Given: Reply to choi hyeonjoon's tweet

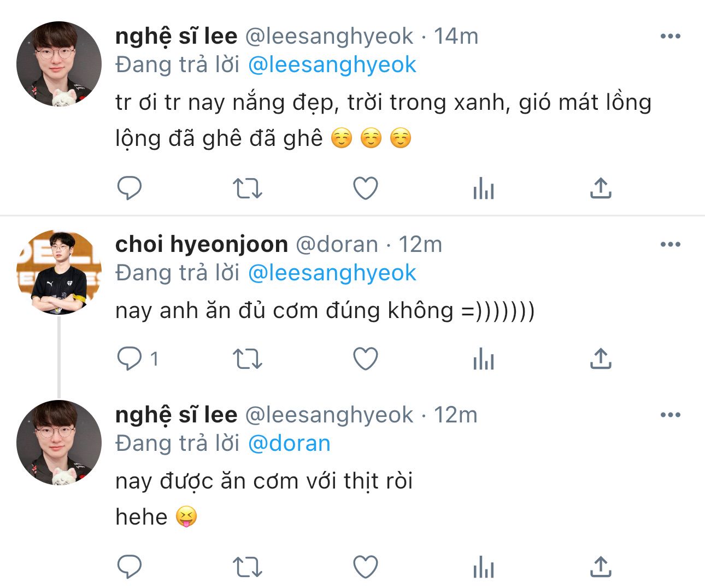Looking at the screenshot, I should click(130, 359).
